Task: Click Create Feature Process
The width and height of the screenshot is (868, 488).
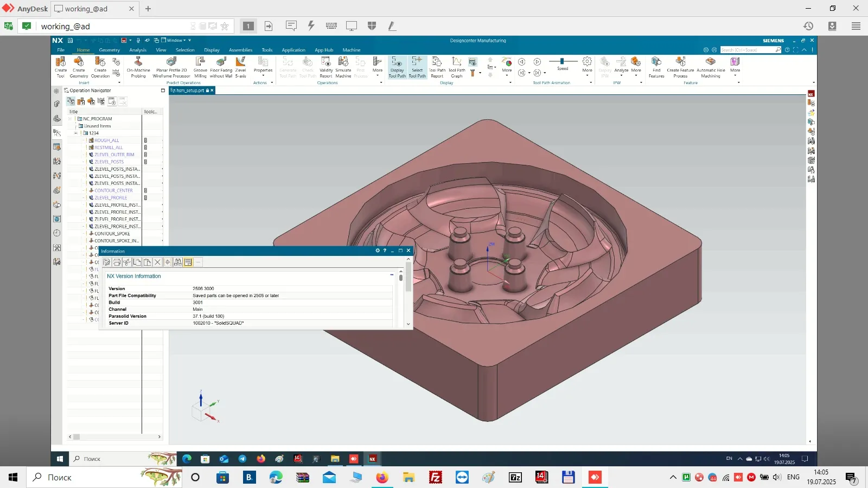Action: coord(680,67)
